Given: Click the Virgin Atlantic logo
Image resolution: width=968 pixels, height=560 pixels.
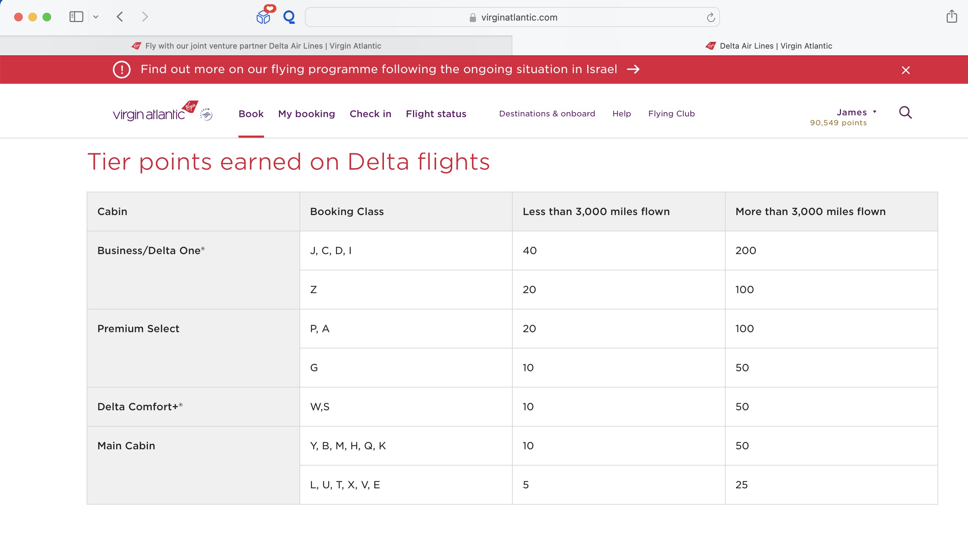Looking at the screenshot, I should [x=155, y=111].
